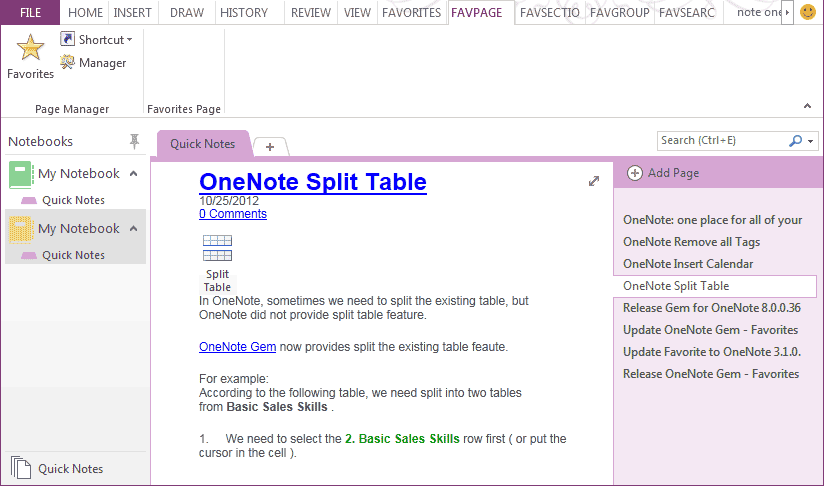
Task: Switch to the FAVORITES tab
Action: click(x=411, y=12)
